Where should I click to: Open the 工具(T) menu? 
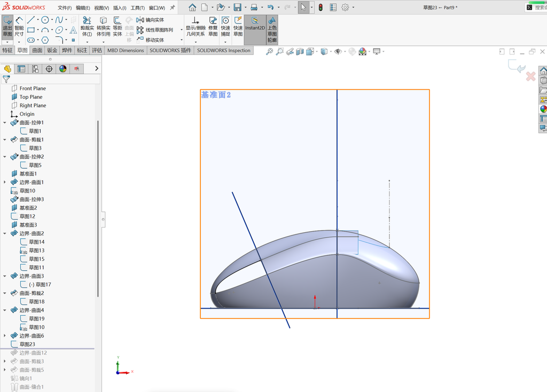138,7
